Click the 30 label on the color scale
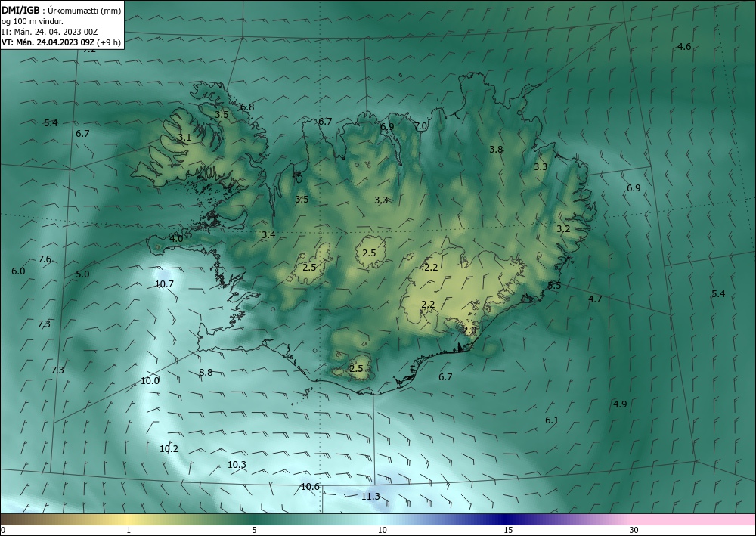Image resolution: width=756 pixels, height=536 pixels. point(634,530)
